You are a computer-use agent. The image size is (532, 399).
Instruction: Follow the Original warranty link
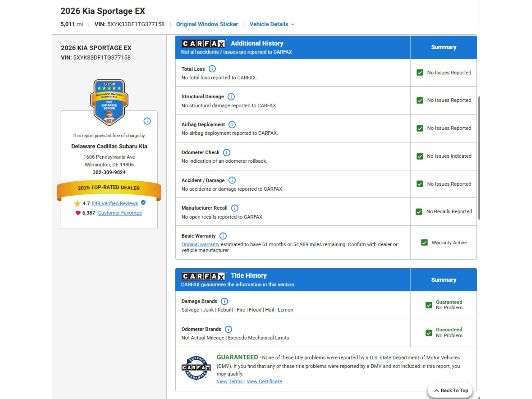(x=200, y=244)
